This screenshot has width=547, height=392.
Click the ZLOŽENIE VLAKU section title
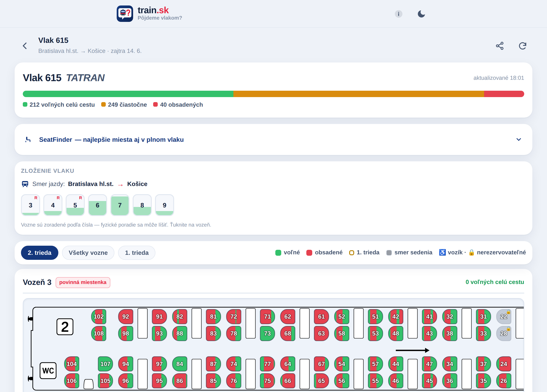[x=47, y=171]
